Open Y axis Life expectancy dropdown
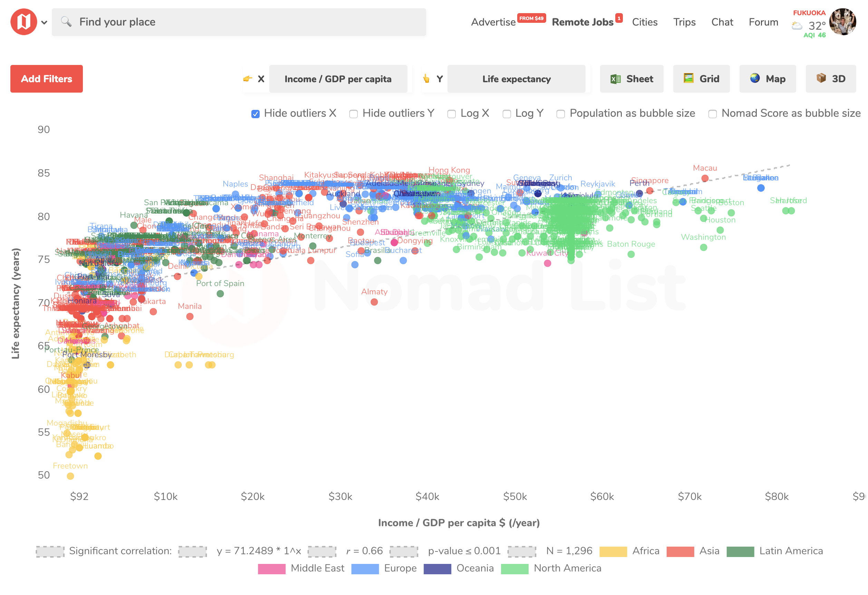868x595 pixels. click(516, 79)
